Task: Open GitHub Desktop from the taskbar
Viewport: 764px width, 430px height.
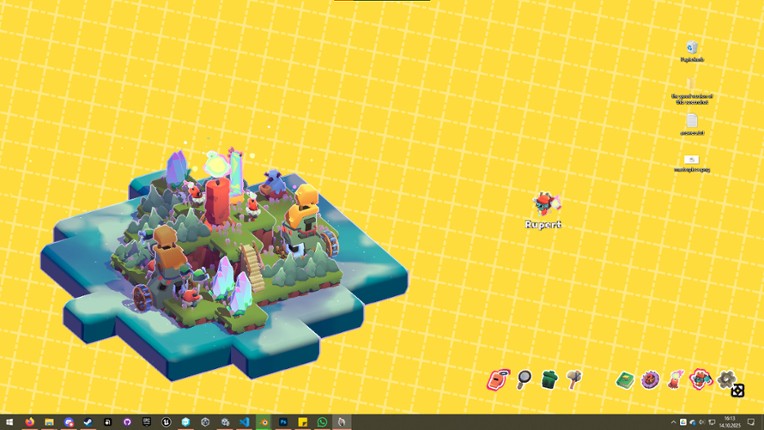Action: (127, 422)
